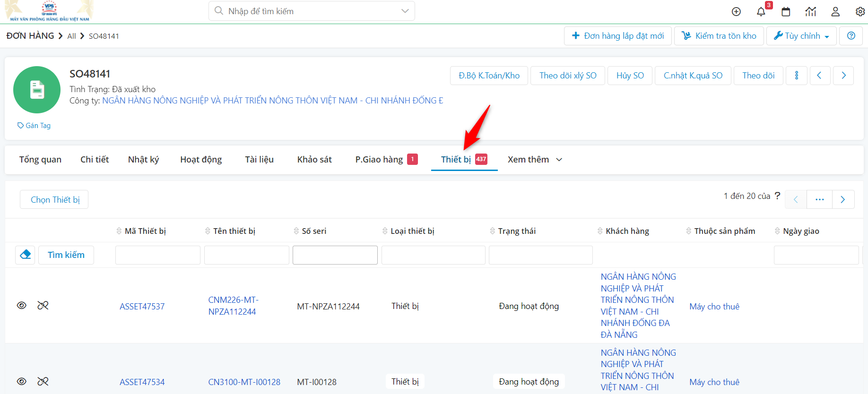This screenshot has width=868, height=394.
Task: Sort by Loại thiết bị column
Action: (x=408, y=231)
